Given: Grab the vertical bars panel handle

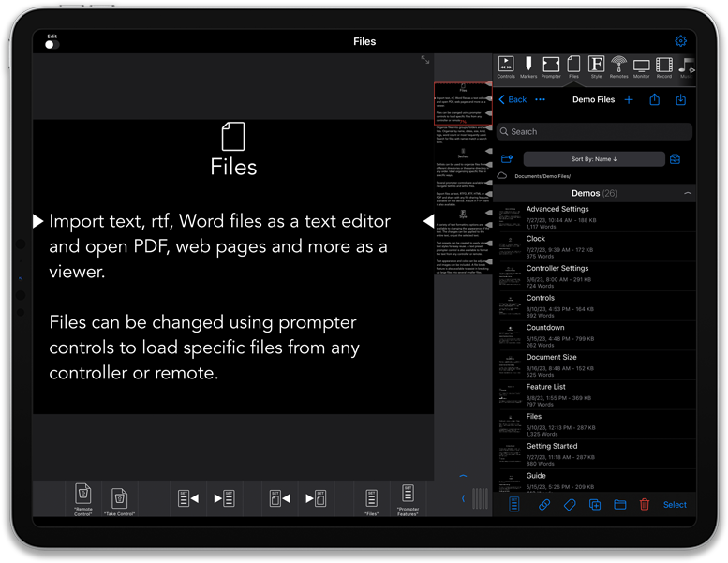Looking at the screenshot, I should 480,498.
